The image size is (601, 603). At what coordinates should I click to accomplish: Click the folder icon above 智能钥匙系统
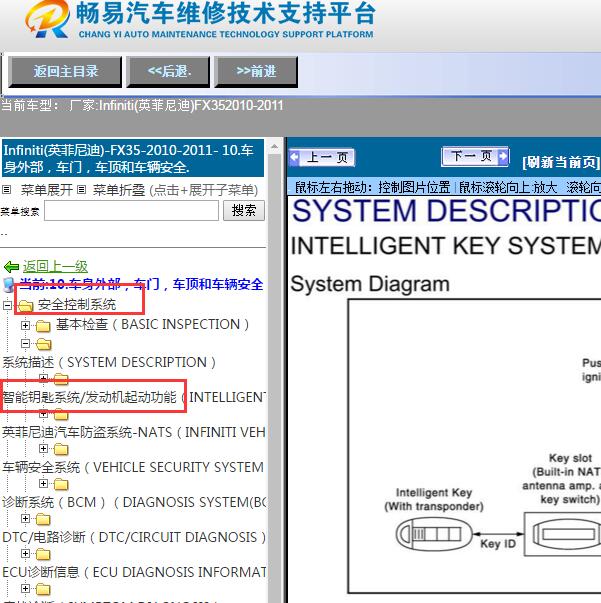[61, 379]
